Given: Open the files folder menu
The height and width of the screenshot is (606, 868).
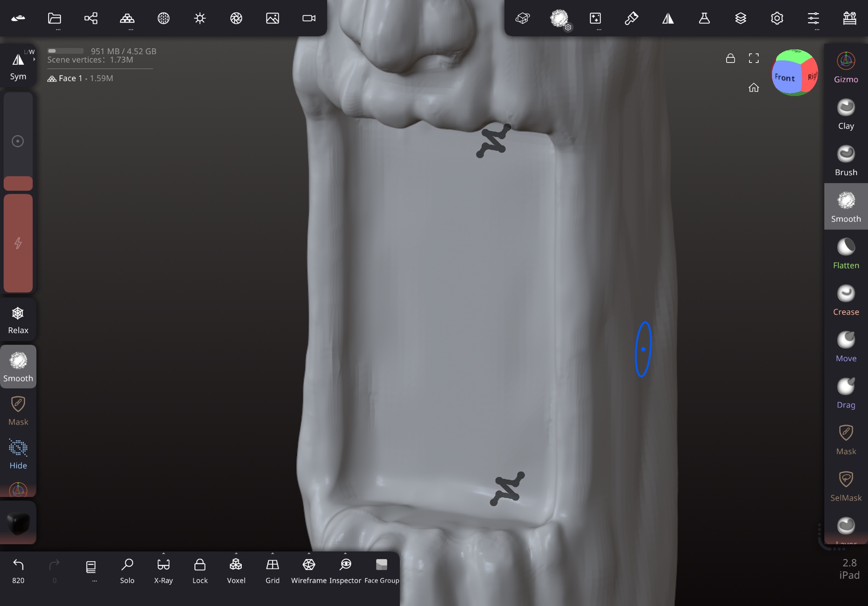Looking at the screenshot, I should (54, 18).
